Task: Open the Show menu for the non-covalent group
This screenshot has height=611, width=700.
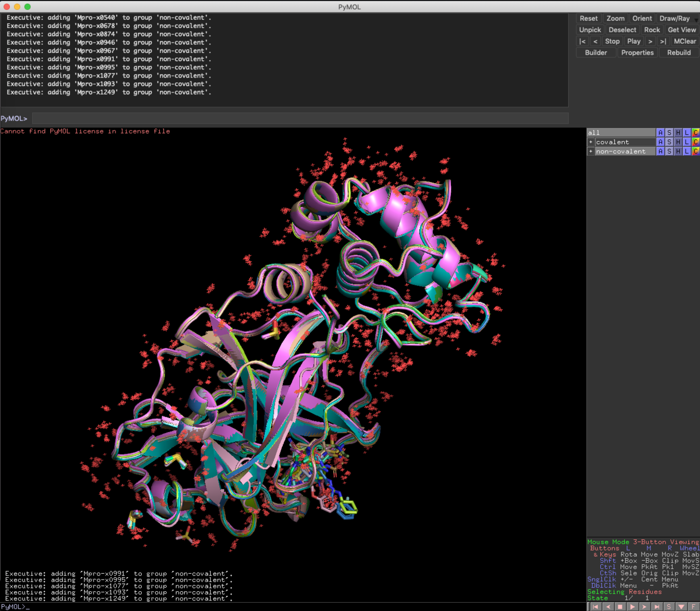Action: click(x=669, y=151)
